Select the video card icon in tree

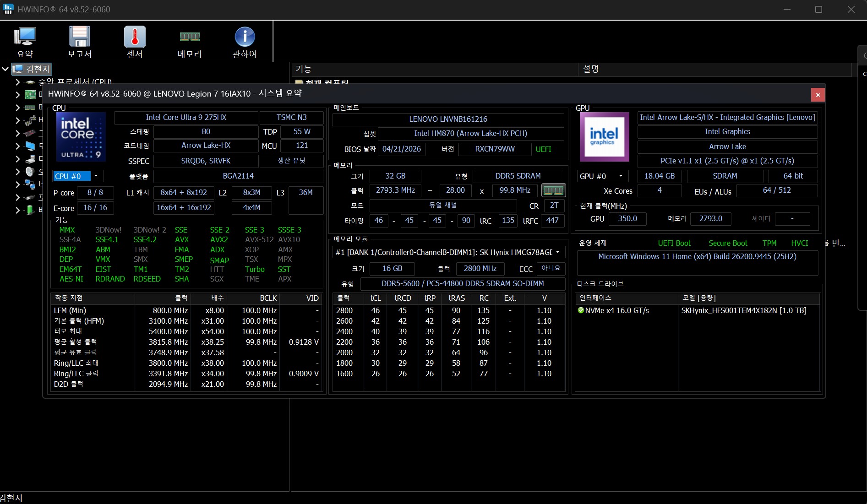[30, 133]
